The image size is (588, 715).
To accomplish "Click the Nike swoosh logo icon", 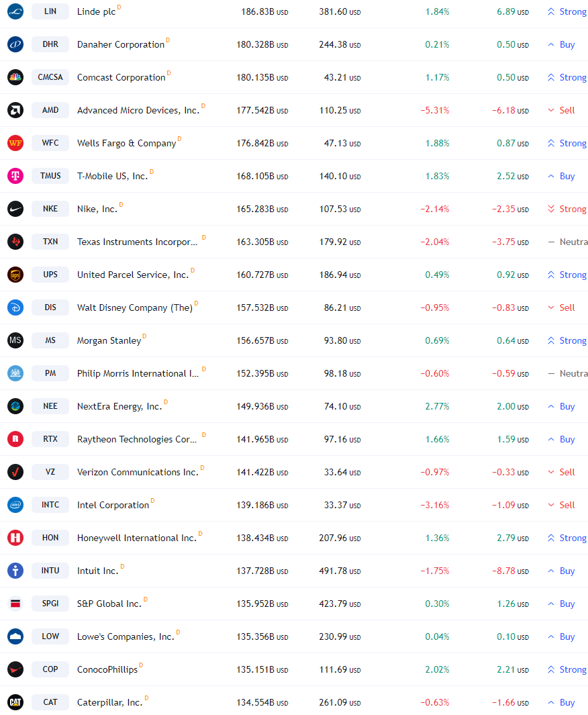I will pos(15,209).
